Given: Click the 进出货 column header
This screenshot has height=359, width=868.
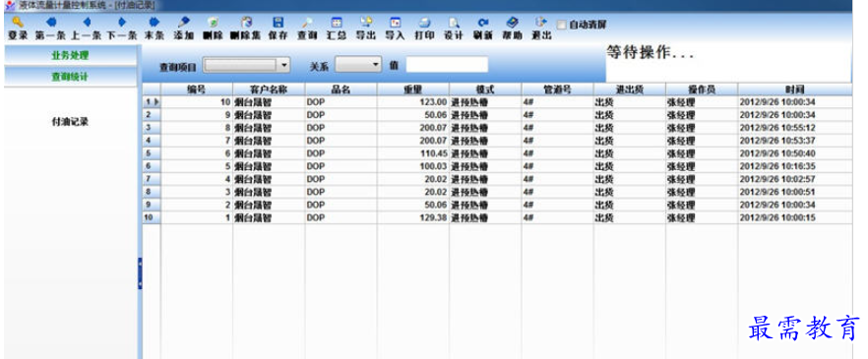Looking at the screenshot, I should click(x=630, y=90).
